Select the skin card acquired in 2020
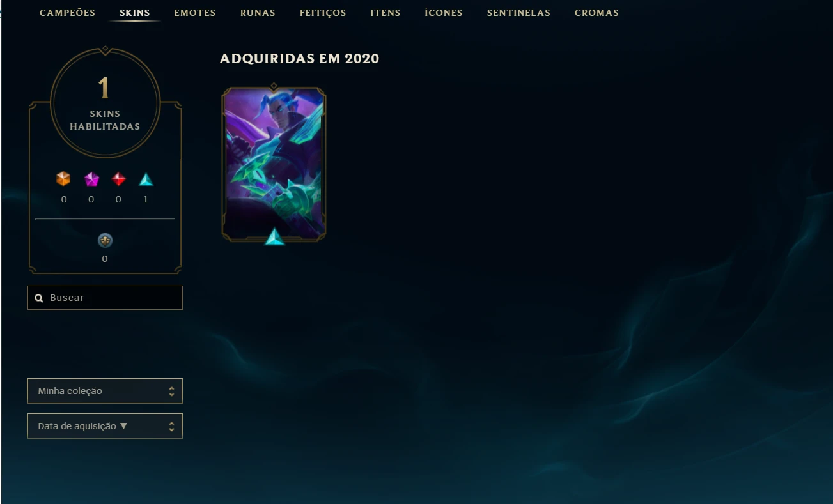Screen dimensions: 833x504 tap(274, 164)
